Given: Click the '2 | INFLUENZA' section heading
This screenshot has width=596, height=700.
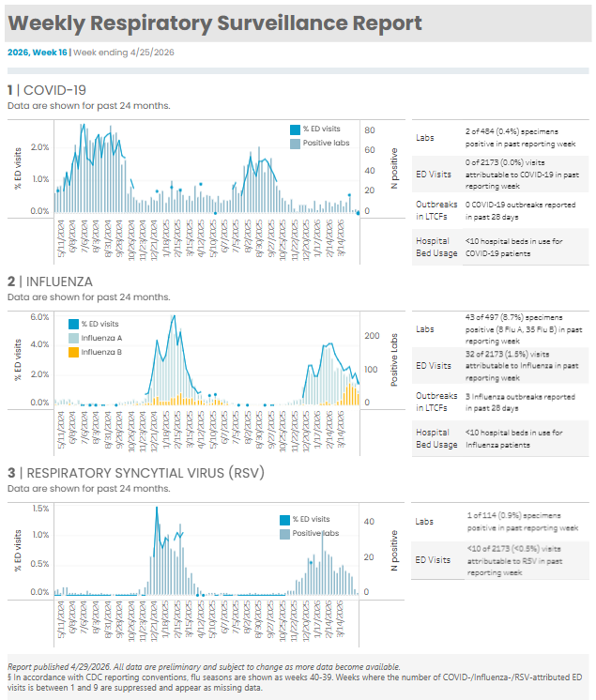Looking at the screenshot, I should point(50,282).
